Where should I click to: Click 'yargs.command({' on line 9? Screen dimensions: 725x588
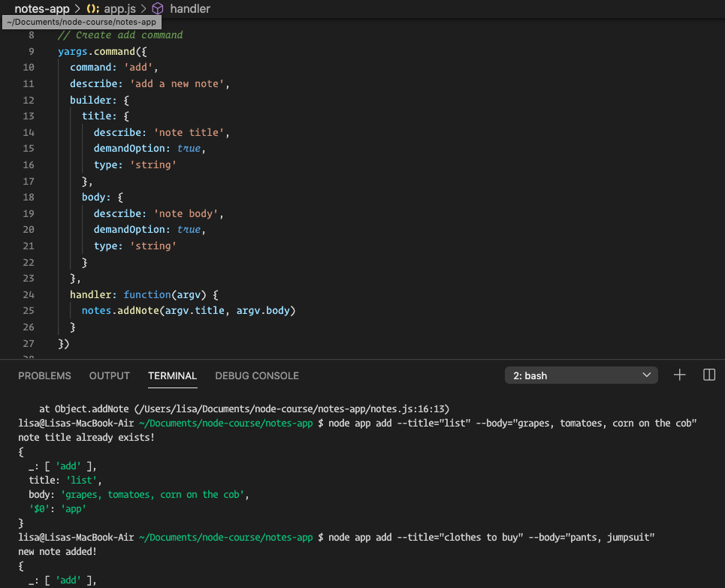coord(102,51)
